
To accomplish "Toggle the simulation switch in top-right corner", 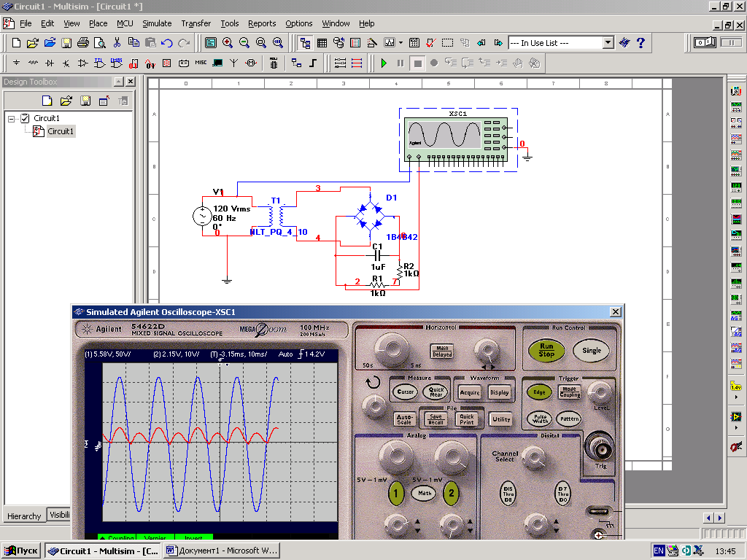I will point(705,43).
